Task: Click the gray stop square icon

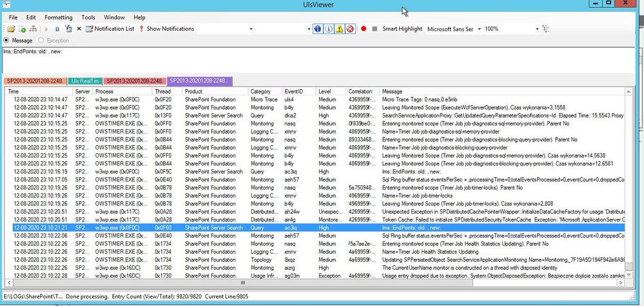Action: coord(375,29)
